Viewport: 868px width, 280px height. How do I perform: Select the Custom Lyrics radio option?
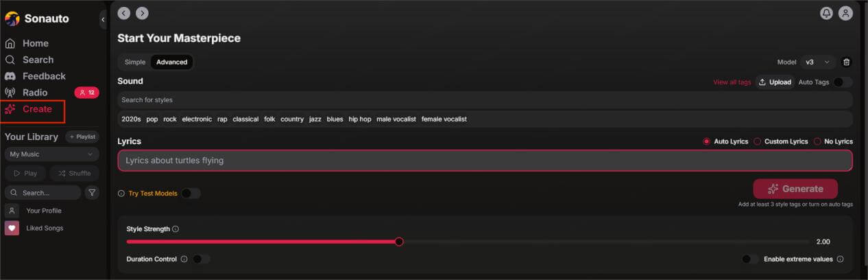point(758,141)
